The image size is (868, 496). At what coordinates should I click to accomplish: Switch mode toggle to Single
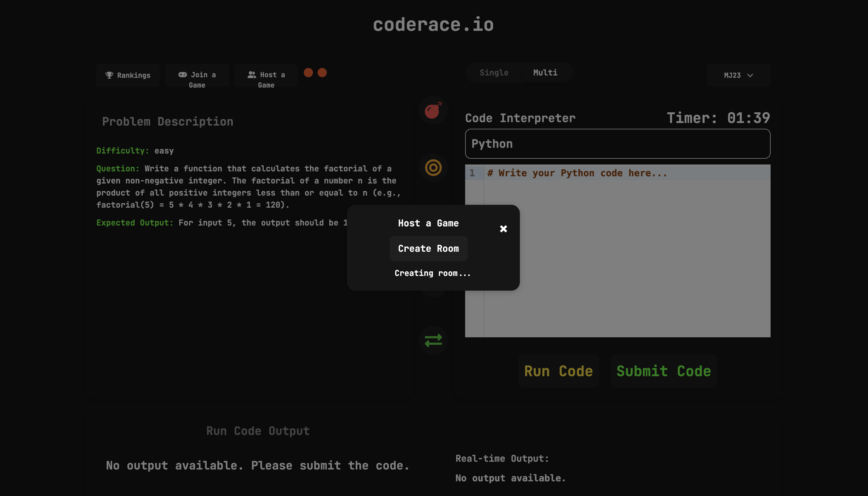click(493, 73)
